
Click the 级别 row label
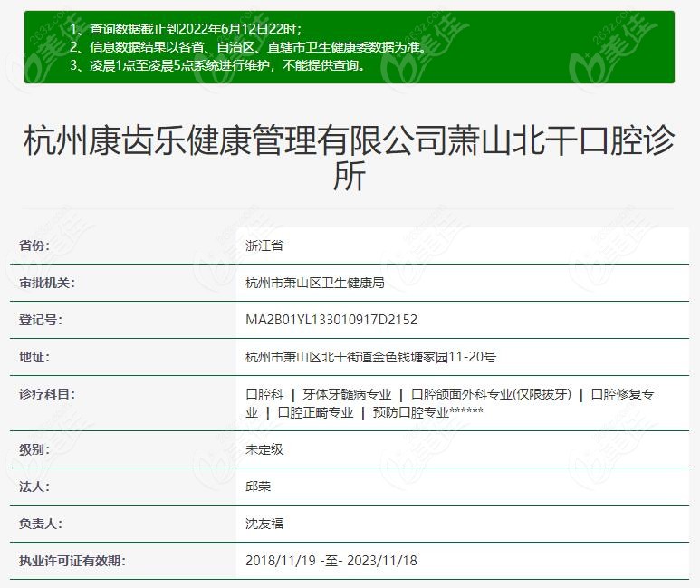pos(34,449)
